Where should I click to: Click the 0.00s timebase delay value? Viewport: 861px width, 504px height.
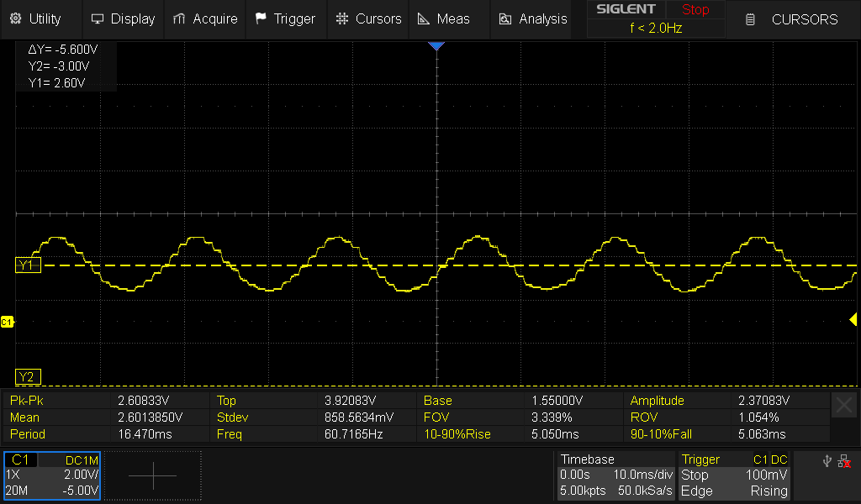[574, 475]
